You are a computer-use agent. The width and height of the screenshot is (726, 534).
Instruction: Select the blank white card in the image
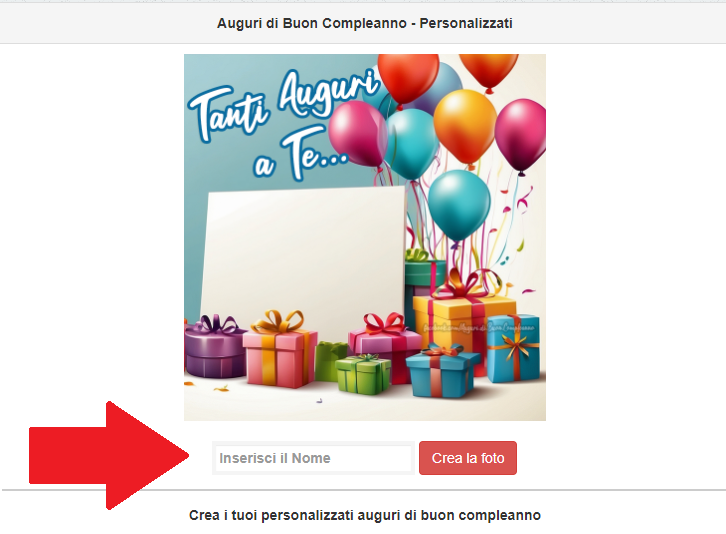[x=304, y=259]
